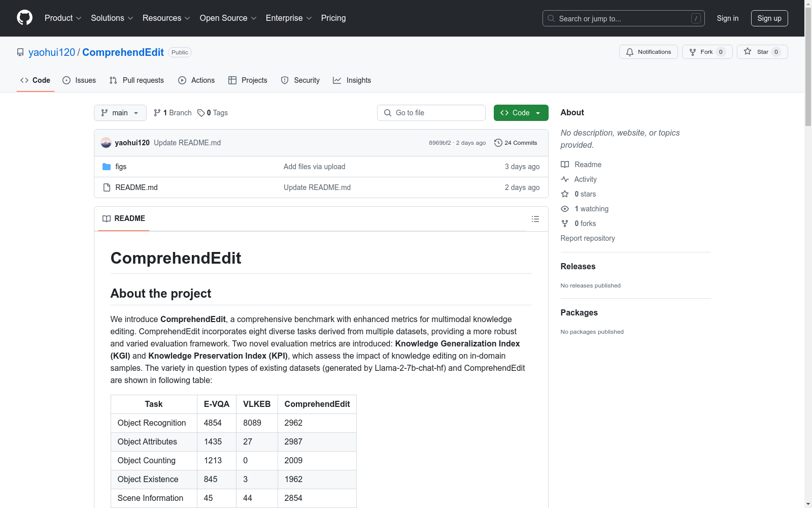This screenshot has height=508, width=812.
Task: Click the repository icon beside yaohui120
Action: (x=20, y=52)
